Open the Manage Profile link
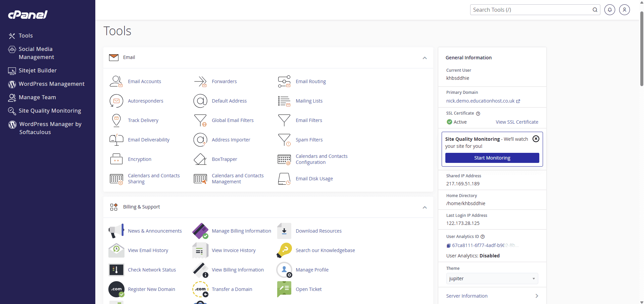This screenshot has height=304, width=644. (312, 270)
